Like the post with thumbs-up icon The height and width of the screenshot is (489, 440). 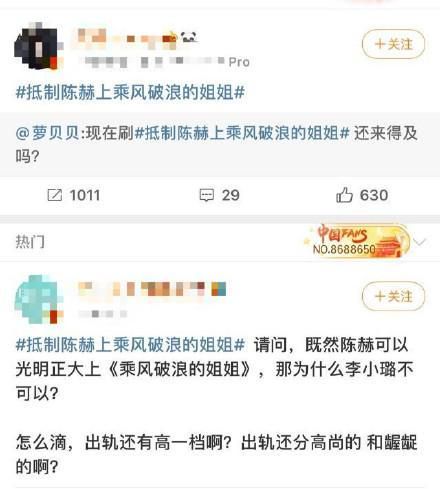coord(344,195)
